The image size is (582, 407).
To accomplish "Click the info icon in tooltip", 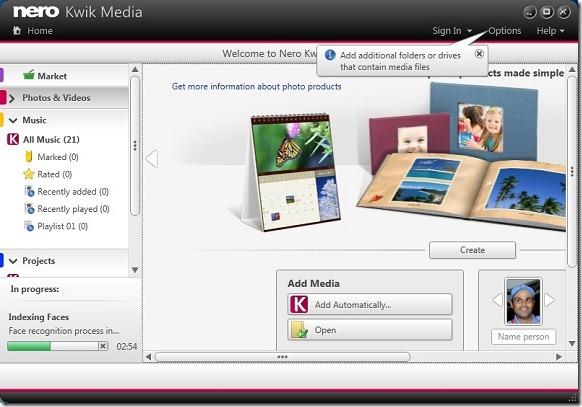I will pyautogui.click(x=330, y=55).
